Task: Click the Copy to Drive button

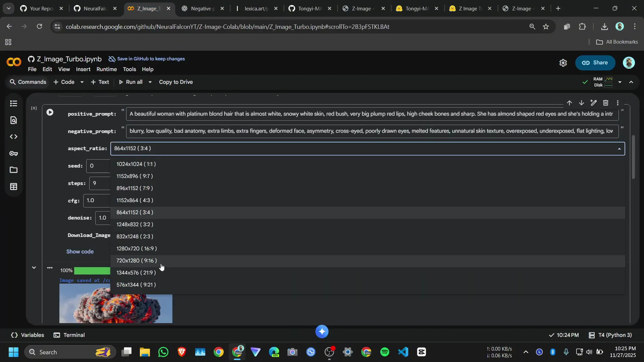Action: [176, 82]
